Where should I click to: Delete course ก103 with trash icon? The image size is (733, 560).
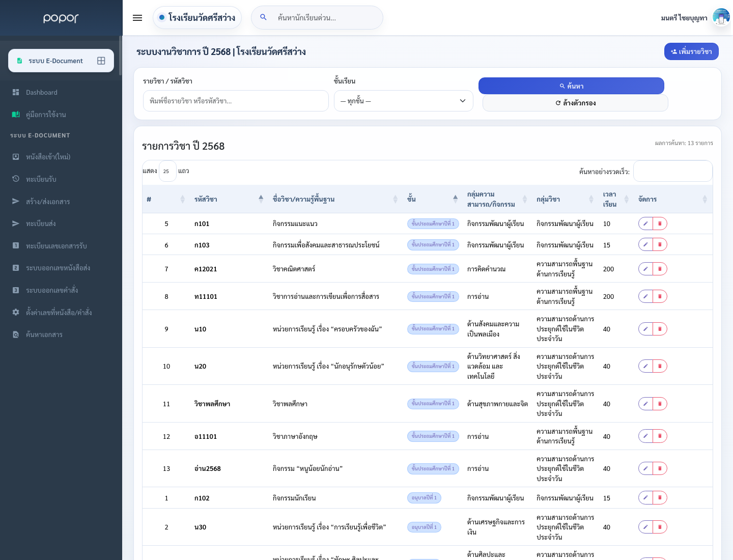click(x=660, y=245)
